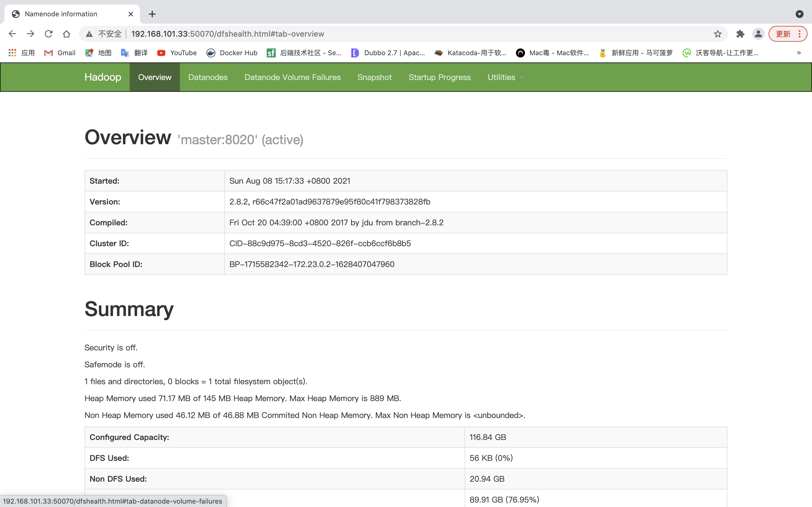Open the user profile avatar icon
This screenshot has height=507, width=812.
758,34
